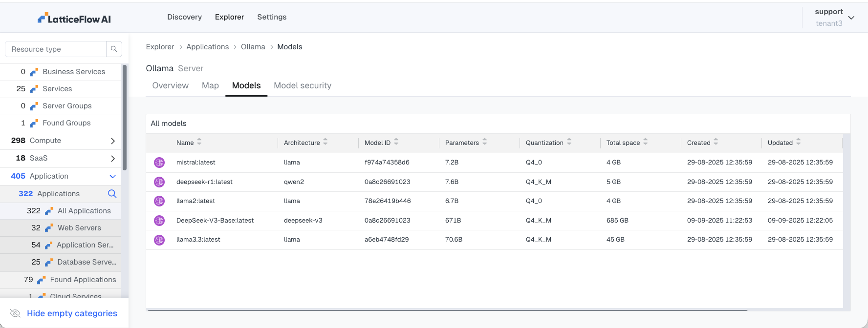Expand the 298 Compute category chevron
This screenshot has height=328, width=868.
[113, 141]
